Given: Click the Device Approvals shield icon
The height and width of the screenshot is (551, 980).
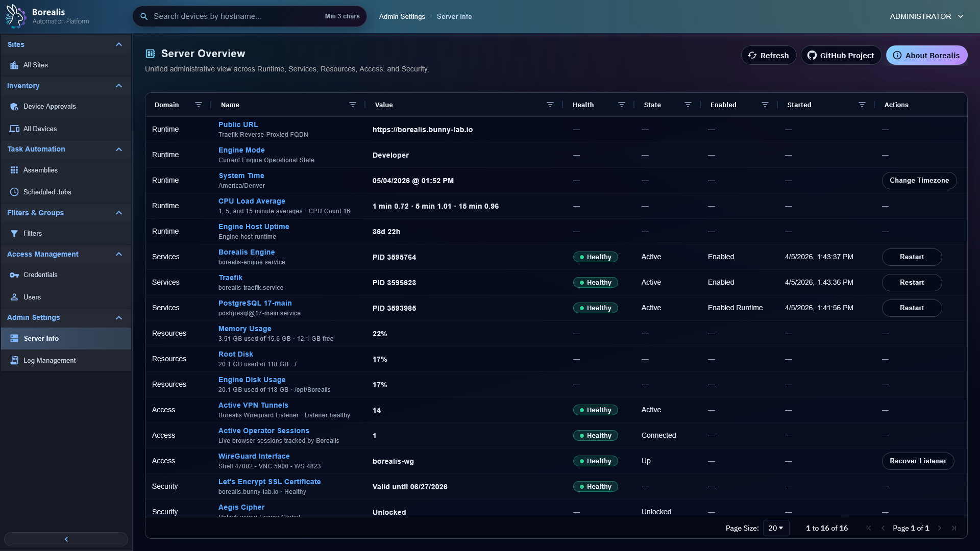Looking at the screenshot, I should tap(14, 107).
